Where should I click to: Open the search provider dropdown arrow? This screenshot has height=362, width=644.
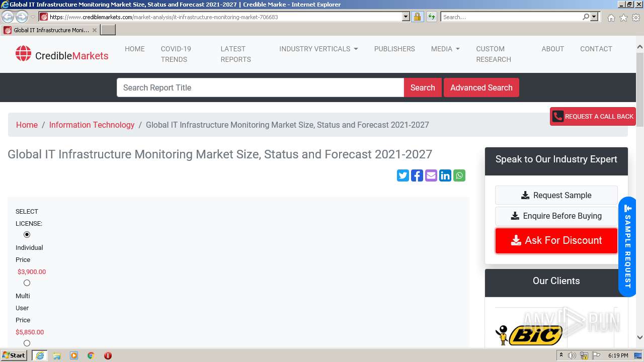pyautogui.click(x=594, y=17)
